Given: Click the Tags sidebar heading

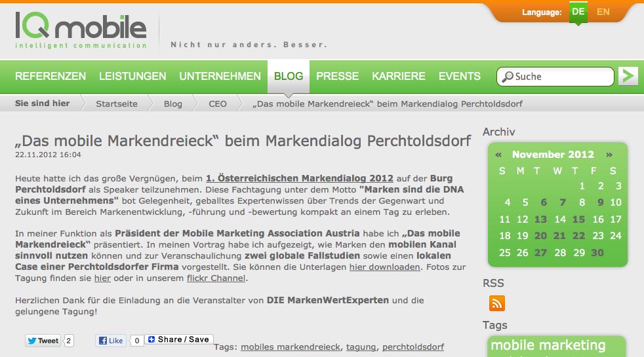Looking at the screenshot, I should point(495,326).
